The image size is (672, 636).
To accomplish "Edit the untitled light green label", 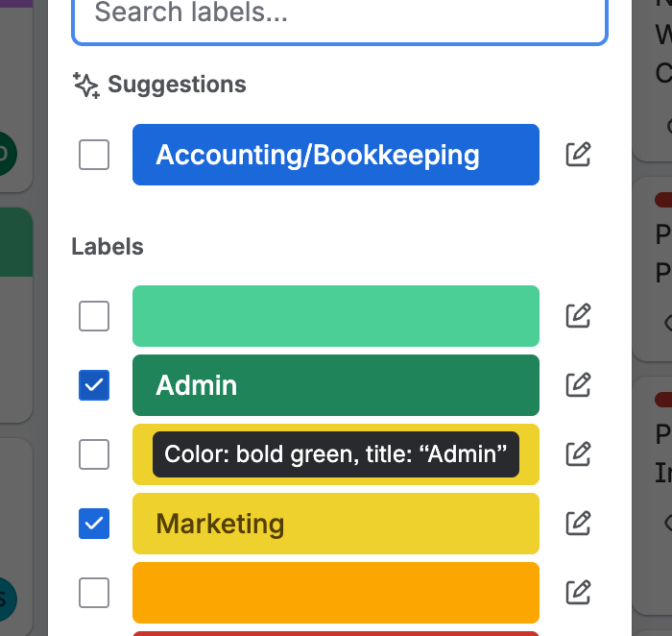I will (578, 316).
